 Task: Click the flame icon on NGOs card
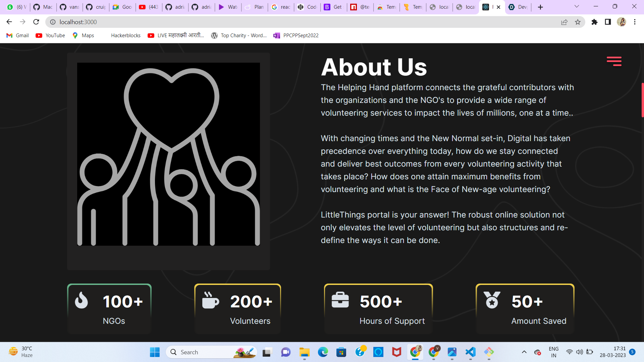[x=81, y=300]
